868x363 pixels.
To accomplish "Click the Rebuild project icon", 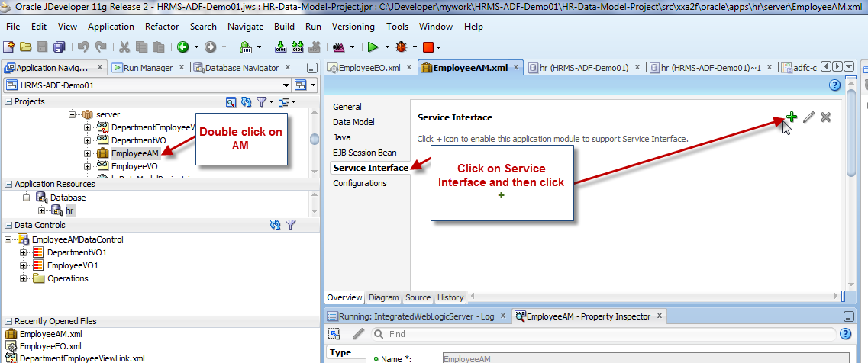I will coord(298,47).
